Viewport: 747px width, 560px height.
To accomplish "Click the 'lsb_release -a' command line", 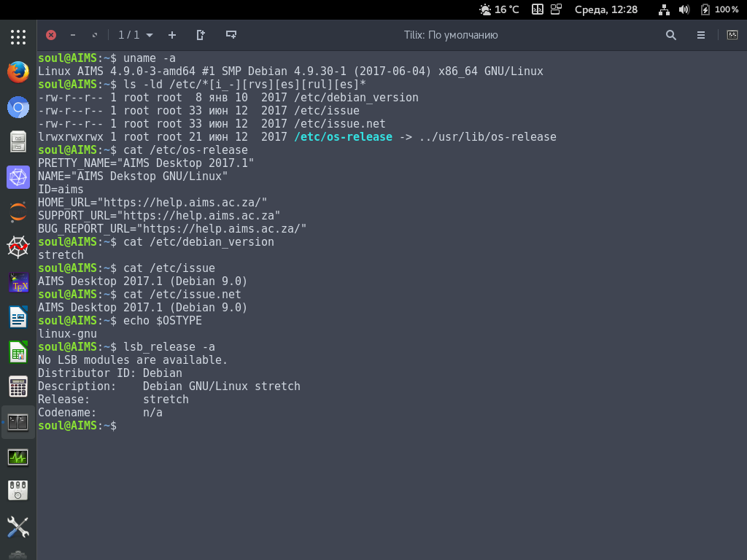I will coord(126,347).
